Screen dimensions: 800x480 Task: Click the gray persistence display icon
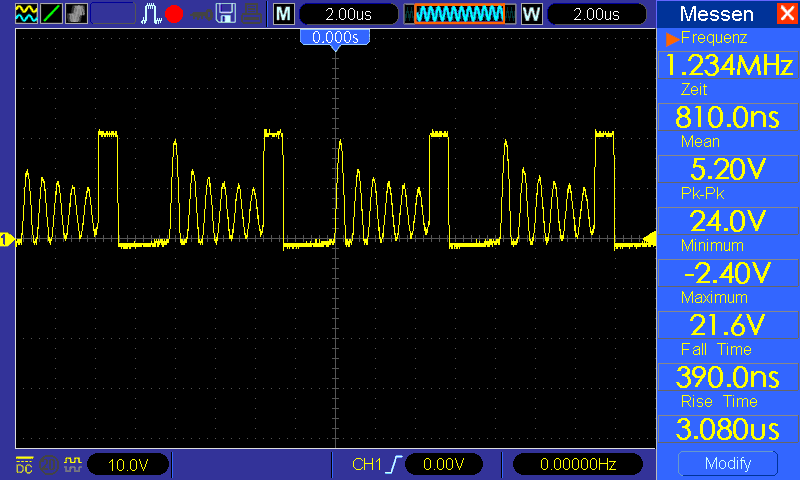(76, 13)
